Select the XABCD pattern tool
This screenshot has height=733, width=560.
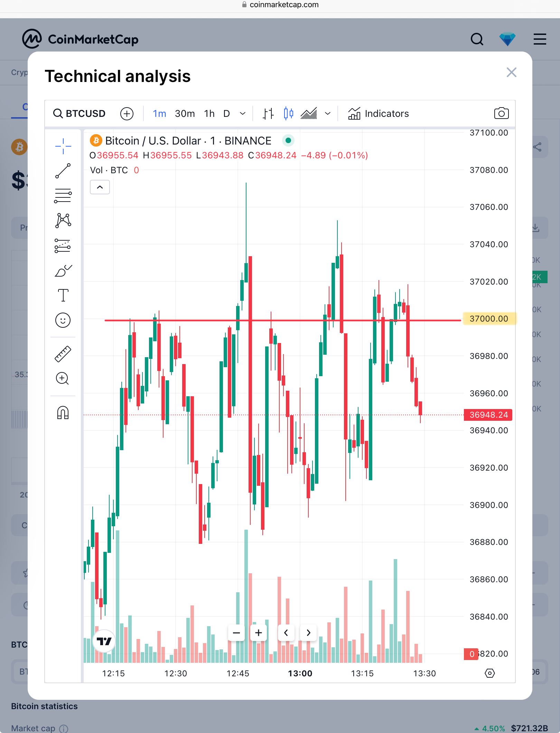(63, 221)
